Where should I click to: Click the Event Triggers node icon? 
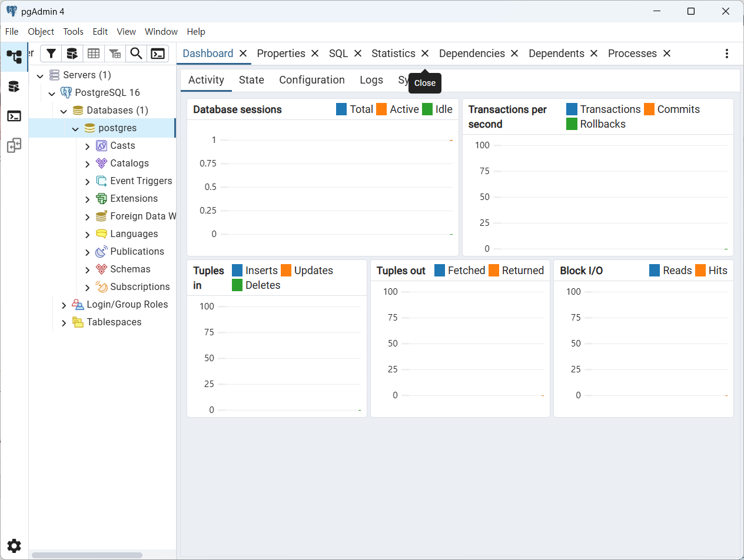(x=101, y=181)
